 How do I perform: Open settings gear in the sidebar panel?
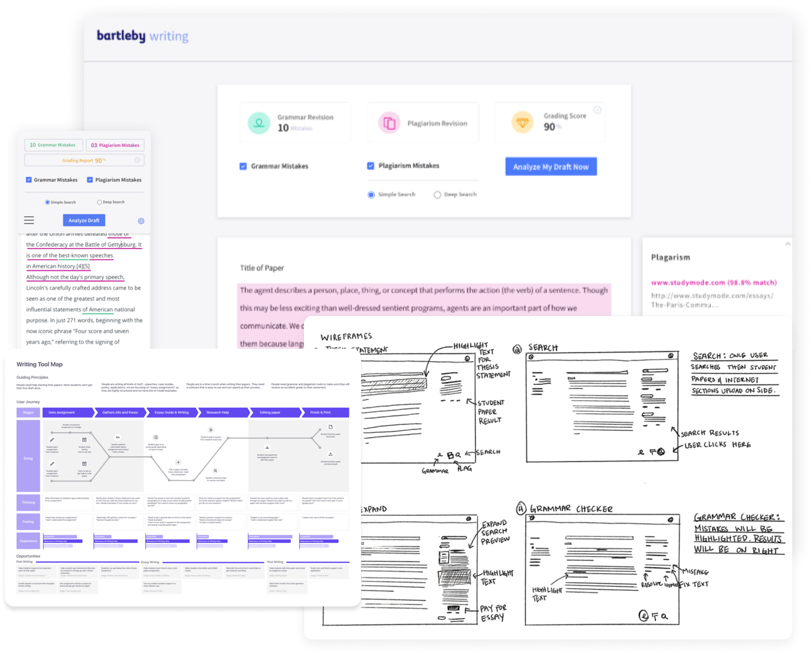(x=141, y=221)
